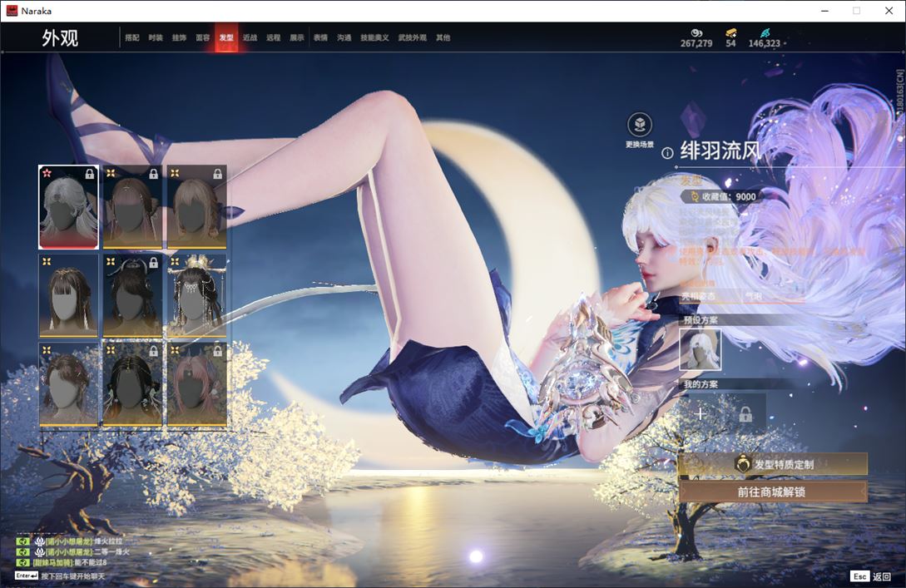Click the 绯羽流风 hairstyle name
Screen dimensions: 906x588
coord(720,151)
